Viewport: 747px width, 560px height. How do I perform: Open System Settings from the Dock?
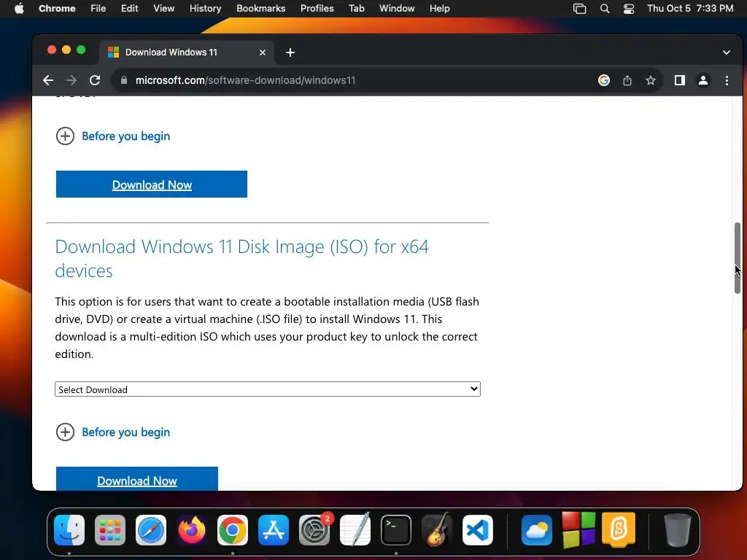pos(314,530)
